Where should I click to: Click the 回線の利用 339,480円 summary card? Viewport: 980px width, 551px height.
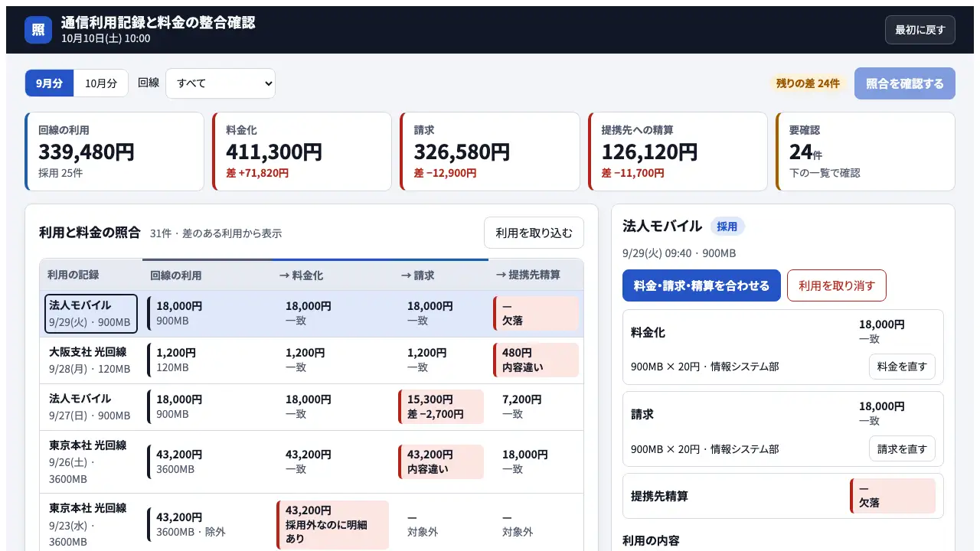pos(114,152)
